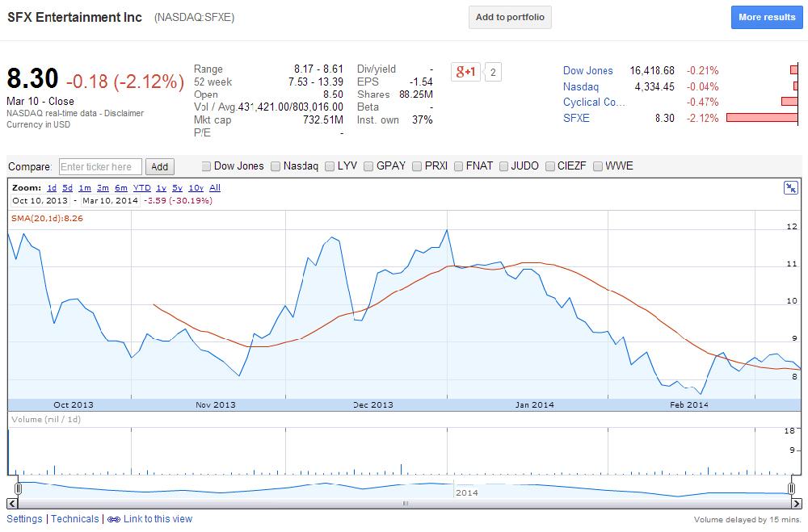Image resolution: width=808 pixels, height=532 pixels.
Task: Click the Add to portfolio button
Action: tap(510, 17)
